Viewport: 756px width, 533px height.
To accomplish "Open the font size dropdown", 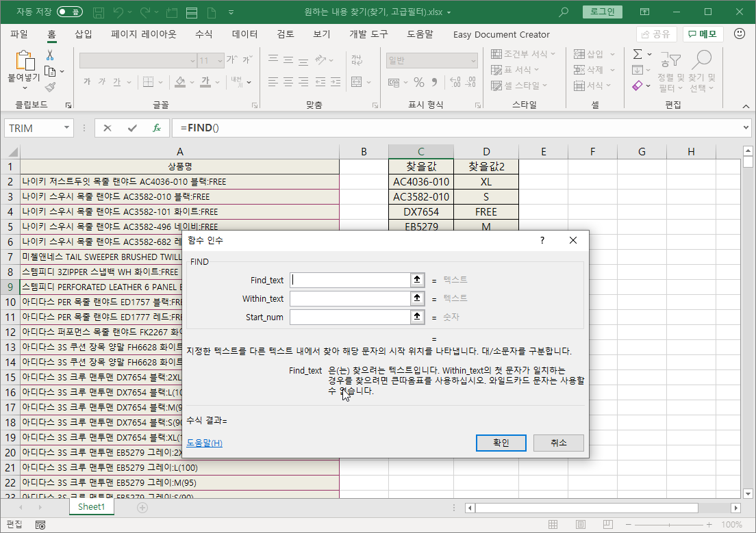I will pos(220,61).
